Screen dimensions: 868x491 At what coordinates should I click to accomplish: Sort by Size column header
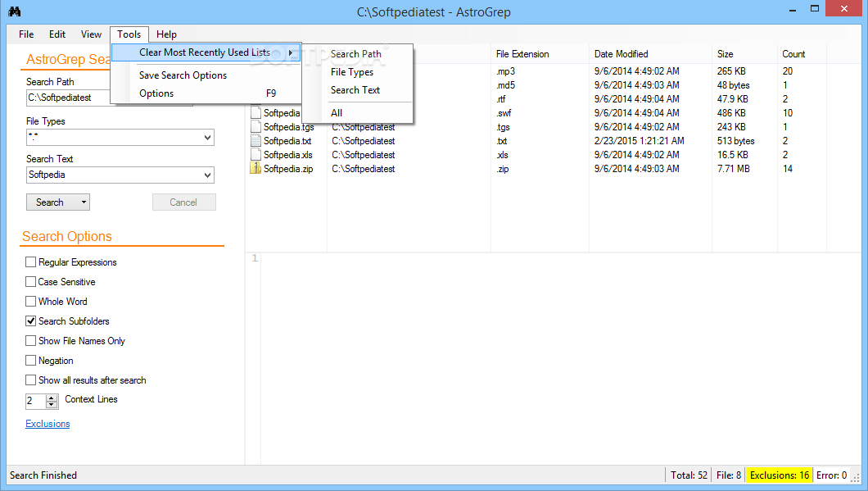(x=726, y=54)
